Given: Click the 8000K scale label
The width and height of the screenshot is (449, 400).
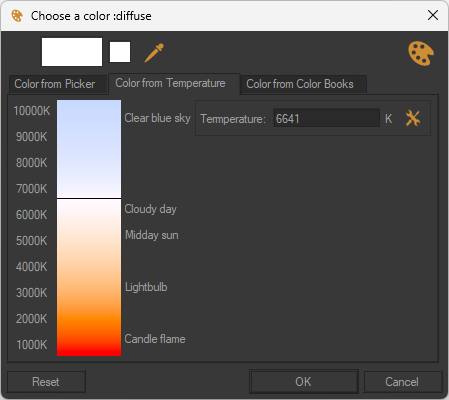Looking at the screenshot, I should (x=32, y=163).
